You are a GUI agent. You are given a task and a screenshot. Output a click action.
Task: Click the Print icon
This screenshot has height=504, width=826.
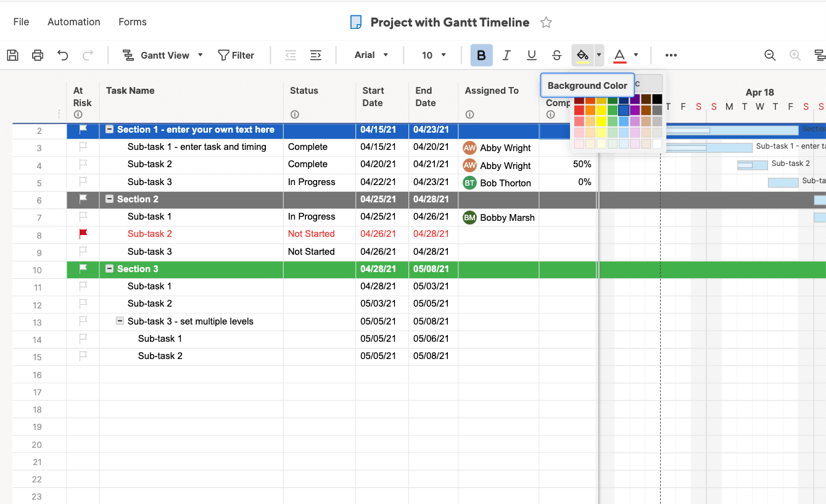coord(38,56)
